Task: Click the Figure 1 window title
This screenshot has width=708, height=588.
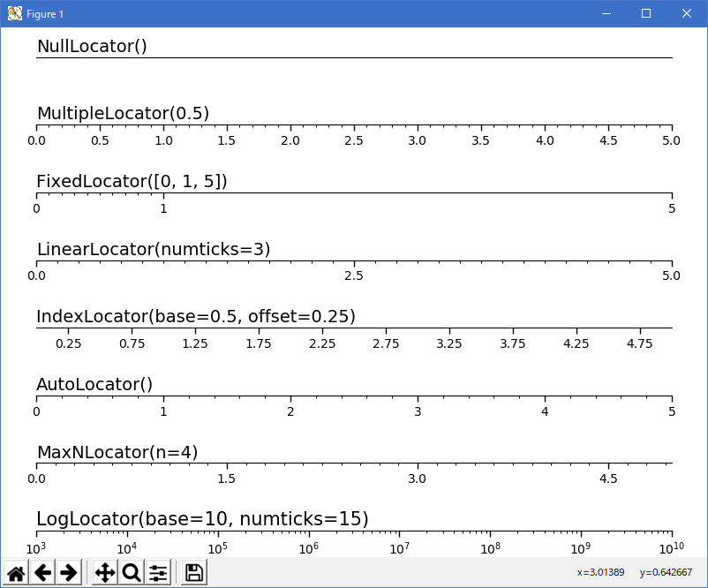Action: click(45, 14)
